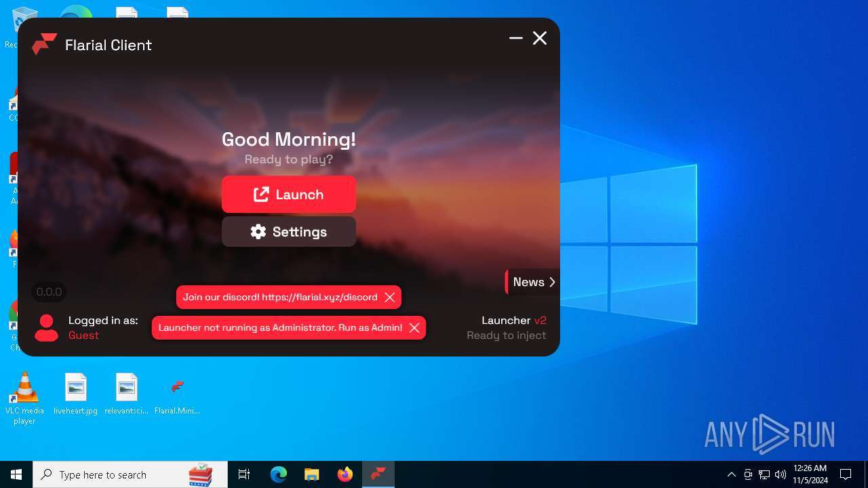The image size is (868, 488).
Task: Click the Launcher v2 label
Action: pyautogui.click(x=514, y=320)
